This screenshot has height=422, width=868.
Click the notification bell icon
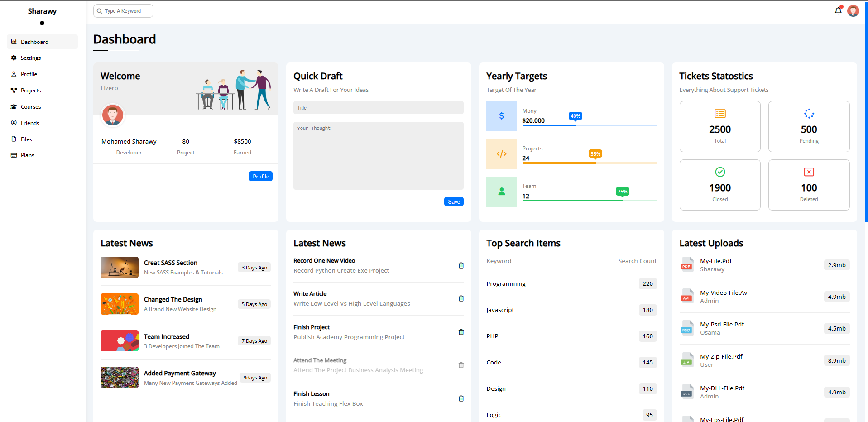[838, 11]
